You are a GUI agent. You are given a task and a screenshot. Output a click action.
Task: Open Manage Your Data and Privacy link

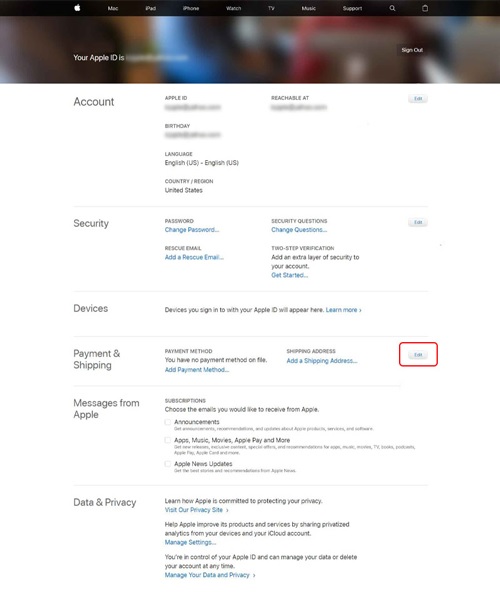tap(210, 575)
